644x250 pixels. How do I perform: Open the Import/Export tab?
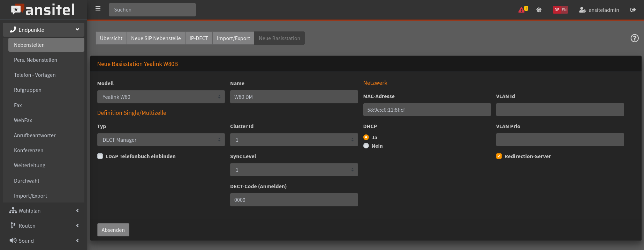(x=233, y=38)
